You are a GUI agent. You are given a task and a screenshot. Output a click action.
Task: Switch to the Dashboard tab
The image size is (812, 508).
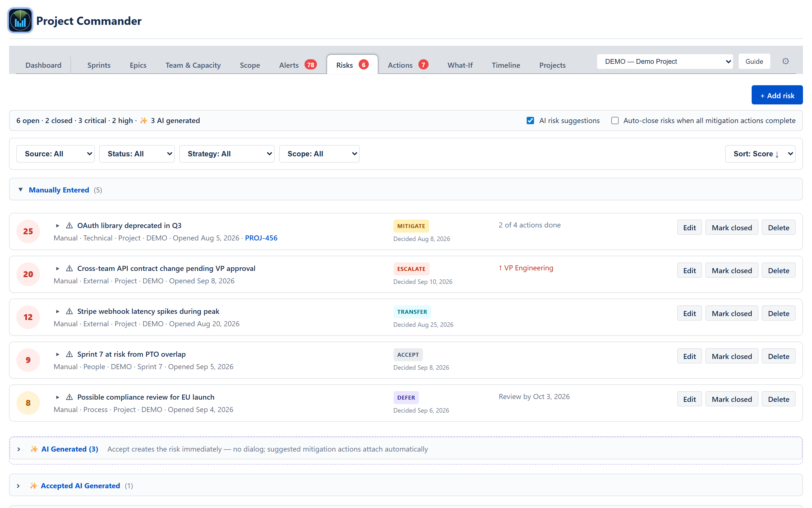[x=43, y=65]
